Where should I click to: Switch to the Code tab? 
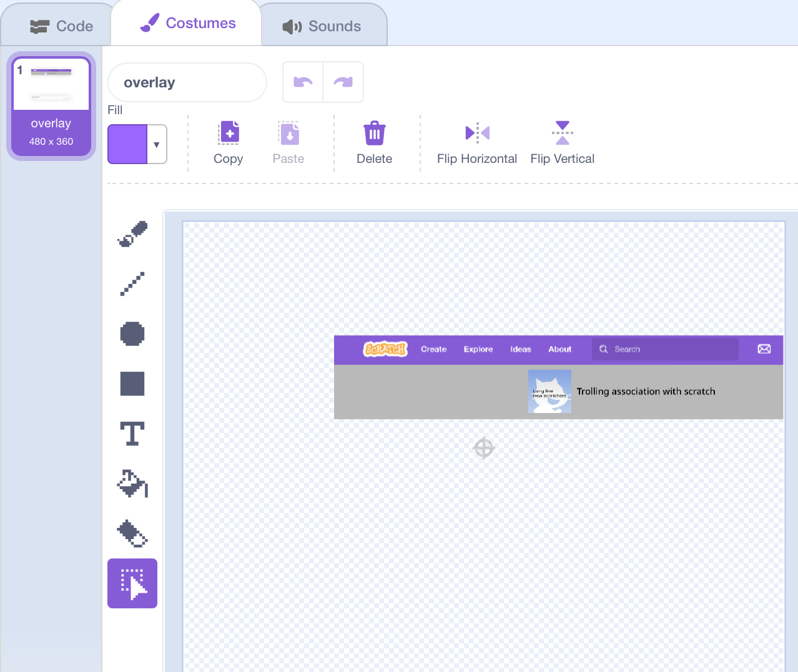(61, 26)
